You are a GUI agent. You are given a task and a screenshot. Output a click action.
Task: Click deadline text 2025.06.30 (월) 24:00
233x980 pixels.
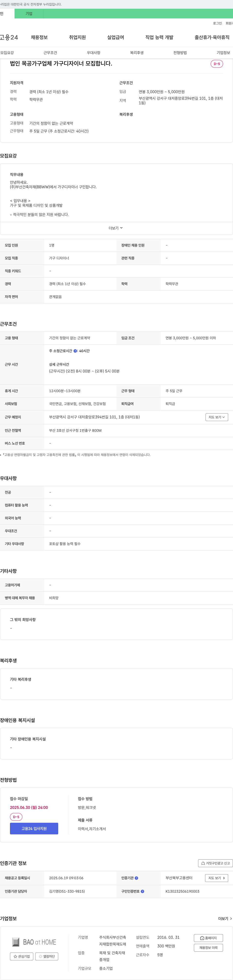click(x=29, y=807)
